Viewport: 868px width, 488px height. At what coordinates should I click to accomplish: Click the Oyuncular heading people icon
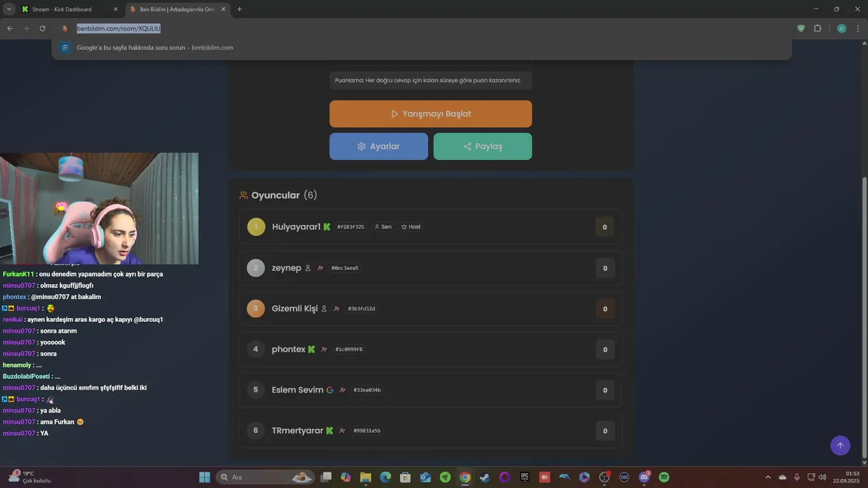[x=243, y=195]
